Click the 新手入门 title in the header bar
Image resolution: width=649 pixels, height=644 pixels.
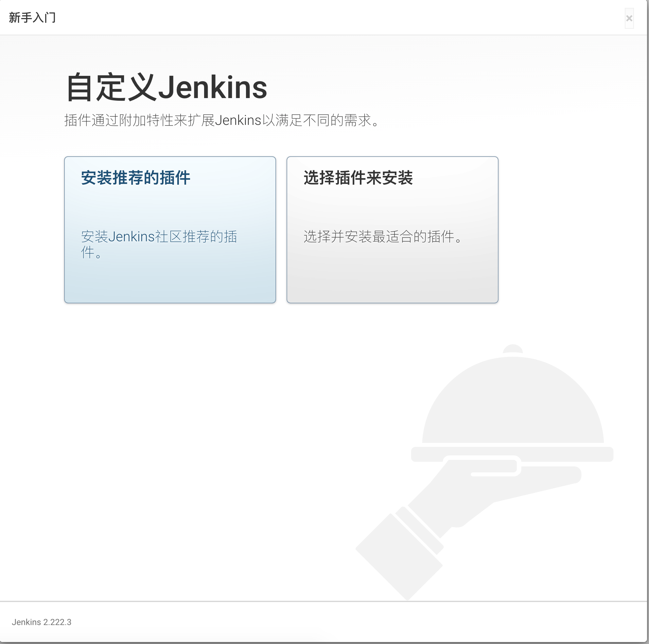point(32,17)
